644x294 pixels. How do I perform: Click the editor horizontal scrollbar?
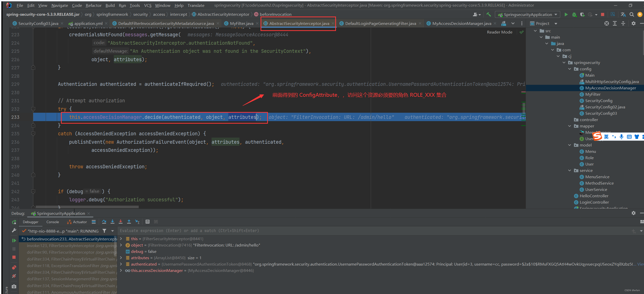tap(87, 207)
